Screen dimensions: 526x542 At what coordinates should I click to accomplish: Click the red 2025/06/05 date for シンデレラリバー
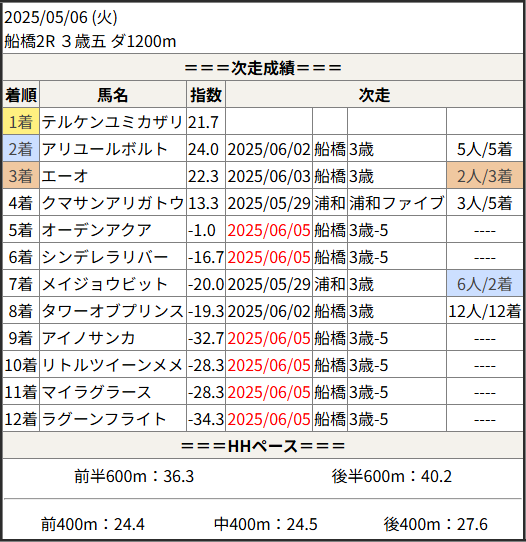(x=269, y=257)
